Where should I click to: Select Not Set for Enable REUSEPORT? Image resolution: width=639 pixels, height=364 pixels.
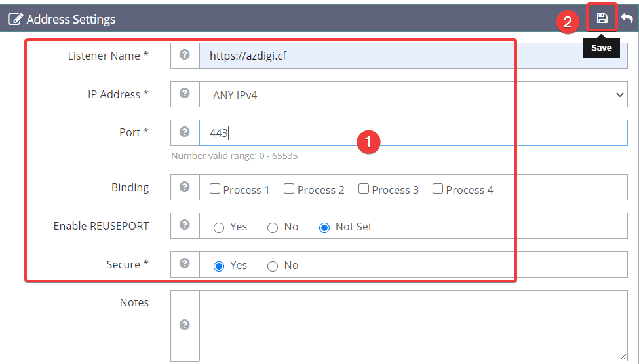click(x=324, y=228)
